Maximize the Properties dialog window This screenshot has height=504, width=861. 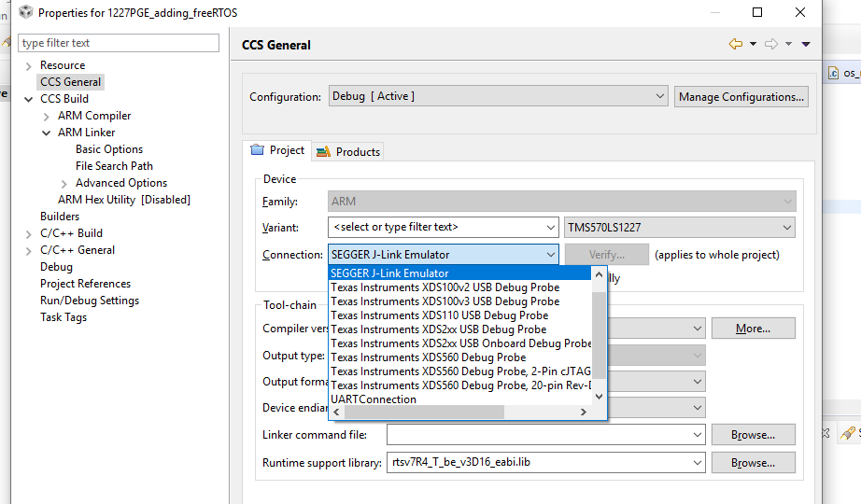click(x=757, y=12)
